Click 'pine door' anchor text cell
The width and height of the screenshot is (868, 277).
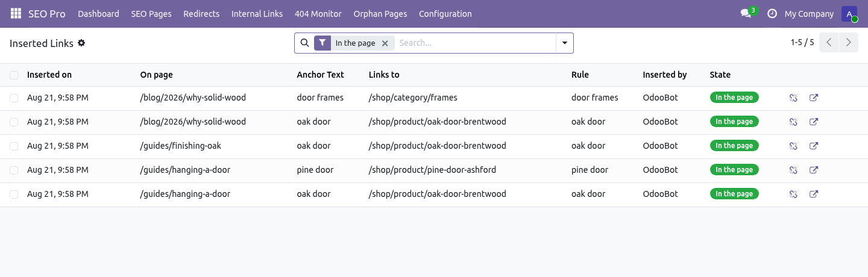click(315, 170)
